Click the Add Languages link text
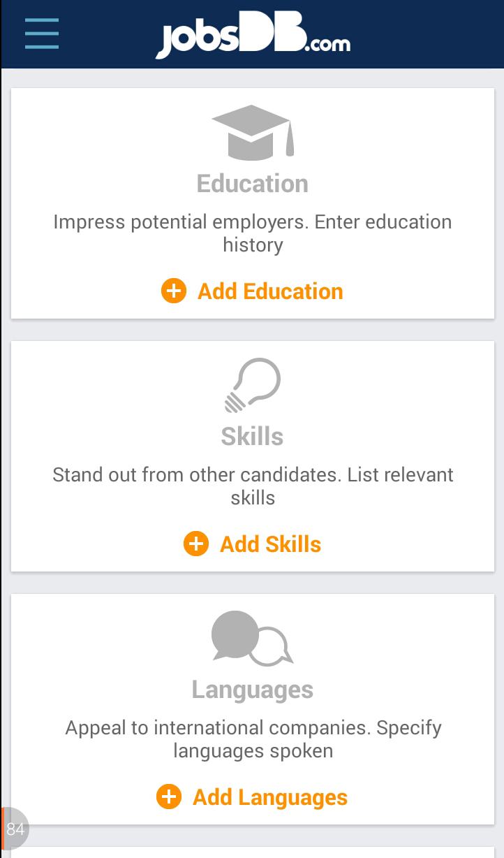Screen dimensions: 504x858 270,797
